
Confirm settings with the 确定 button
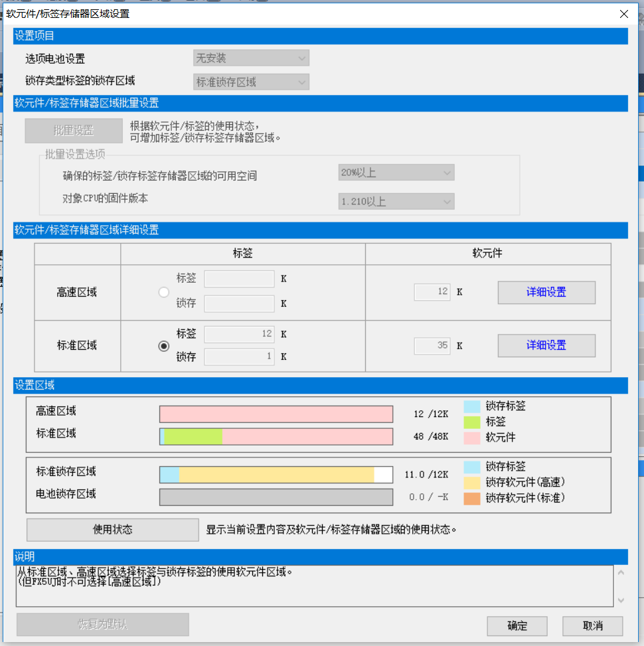517,626
